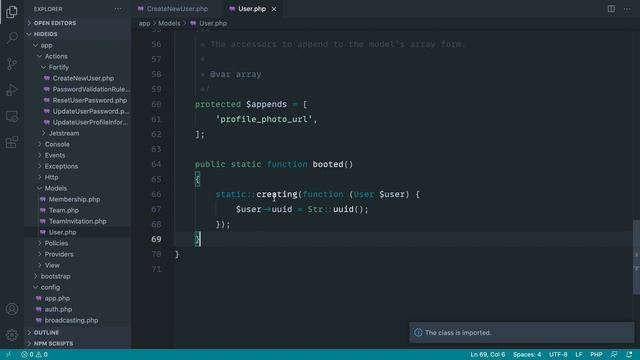Close the User.php tab

(274, 9)
